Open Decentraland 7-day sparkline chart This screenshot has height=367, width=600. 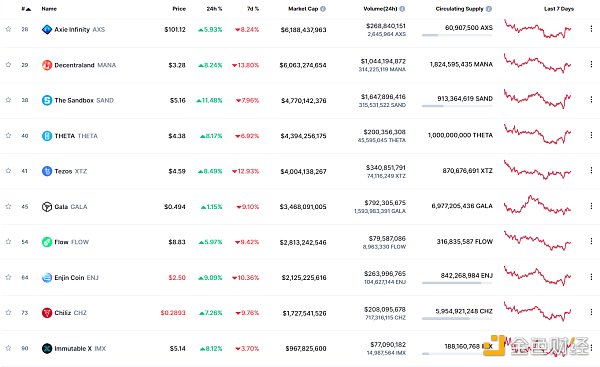click(x=538, y=64)
